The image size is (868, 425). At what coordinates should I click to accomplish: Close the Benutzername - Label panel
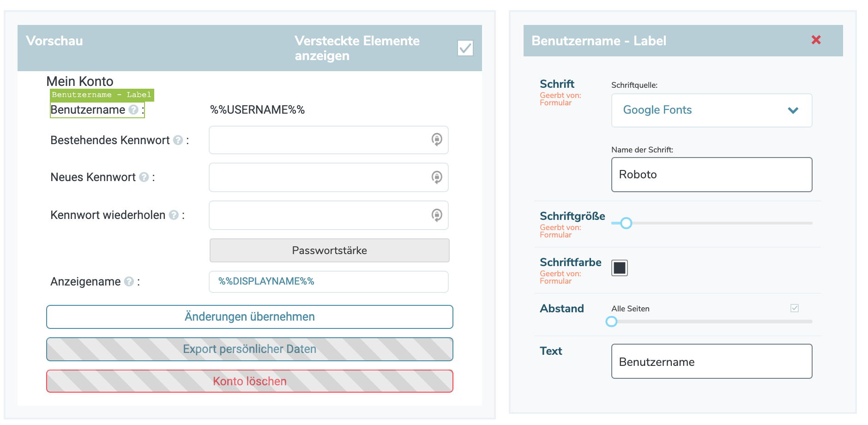tap(816, 40)
